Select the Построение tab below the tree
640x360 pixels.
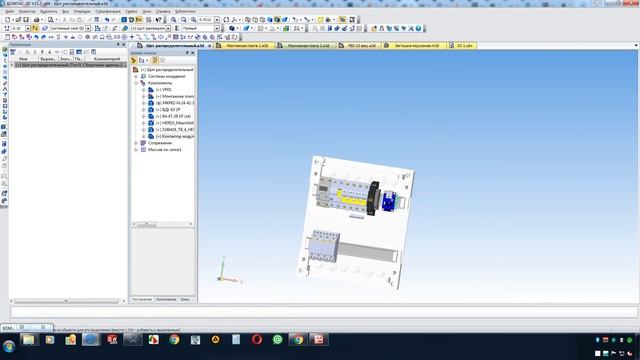click(x=142, y=300)
